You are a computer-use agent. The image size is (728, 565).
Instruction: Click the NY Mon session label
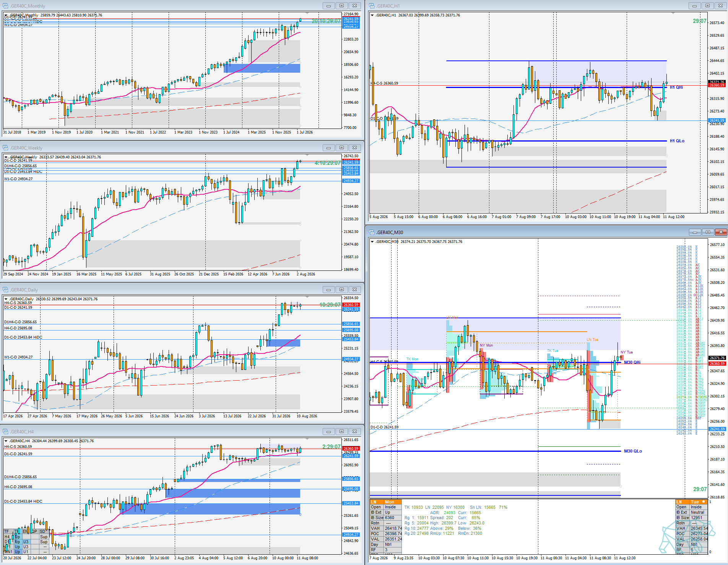tap(486, 345)
